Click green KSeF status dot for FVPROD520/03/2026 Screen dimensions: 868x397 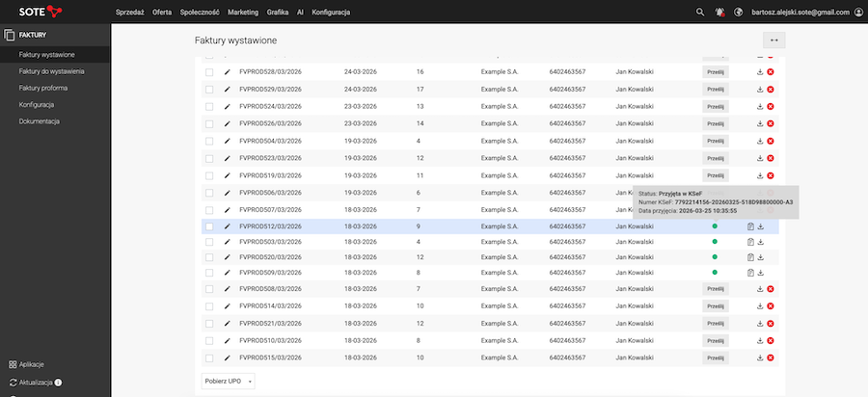tap(715, 257)
